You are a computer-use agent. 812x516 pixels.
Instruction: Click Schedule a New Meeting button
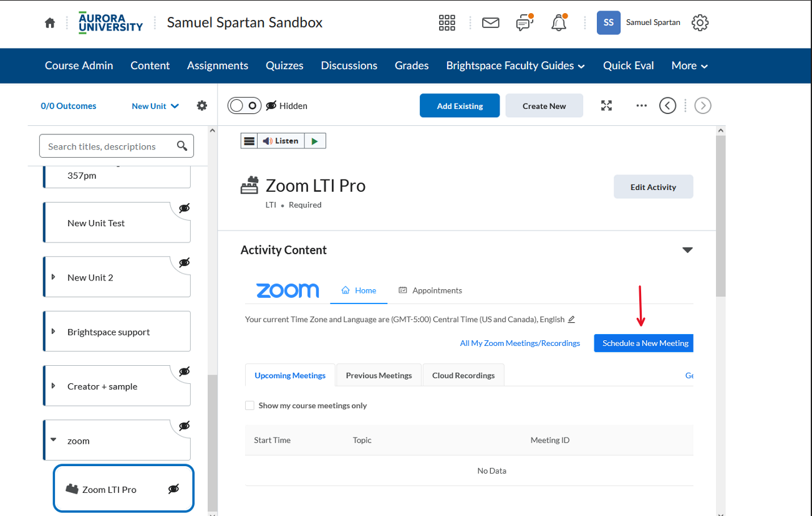644,343
